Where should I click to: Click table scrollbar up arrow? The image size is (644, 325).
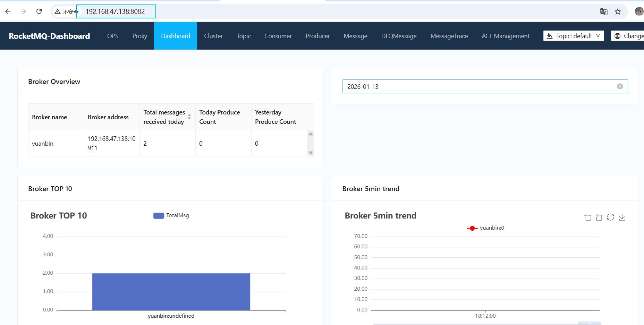click(x=311, y=134)
